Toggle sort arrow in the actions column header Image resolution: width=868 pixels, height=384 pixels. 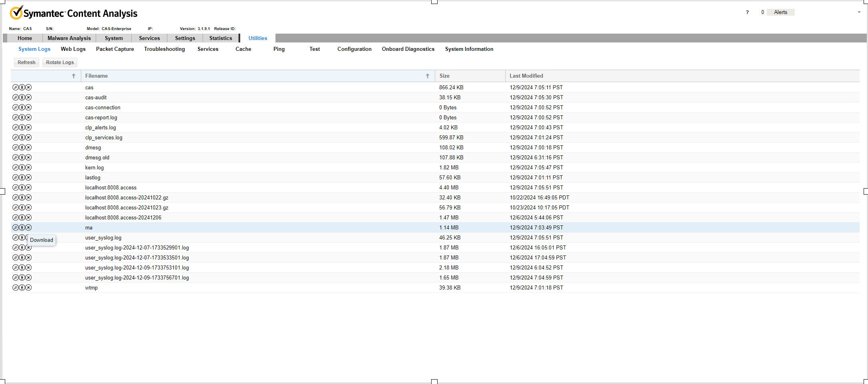74,76
